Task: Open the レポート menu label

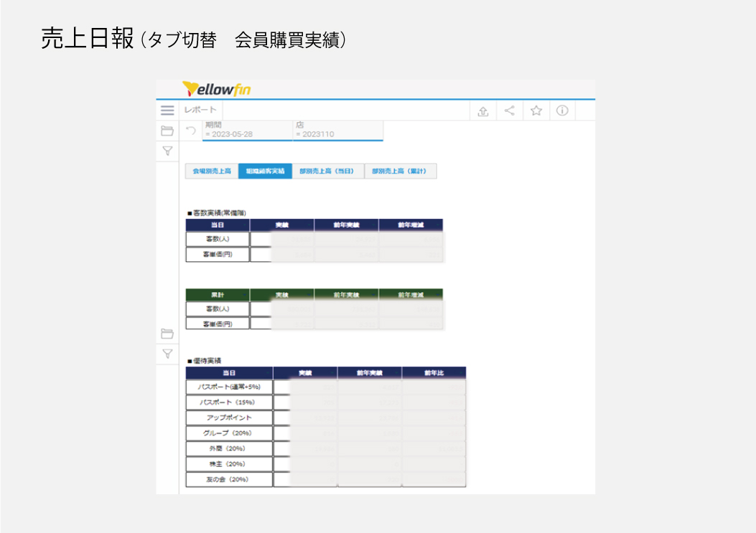Action: [x=200, y=110]
